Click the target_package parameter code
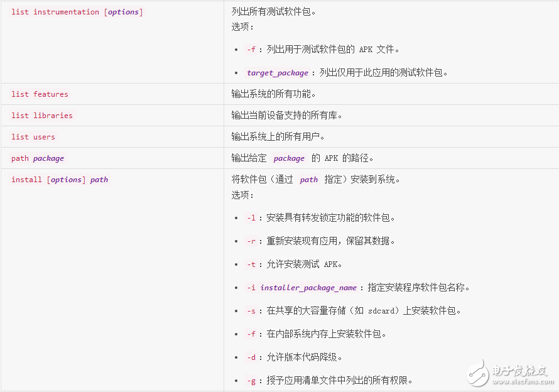 click(x=278, y=73)
